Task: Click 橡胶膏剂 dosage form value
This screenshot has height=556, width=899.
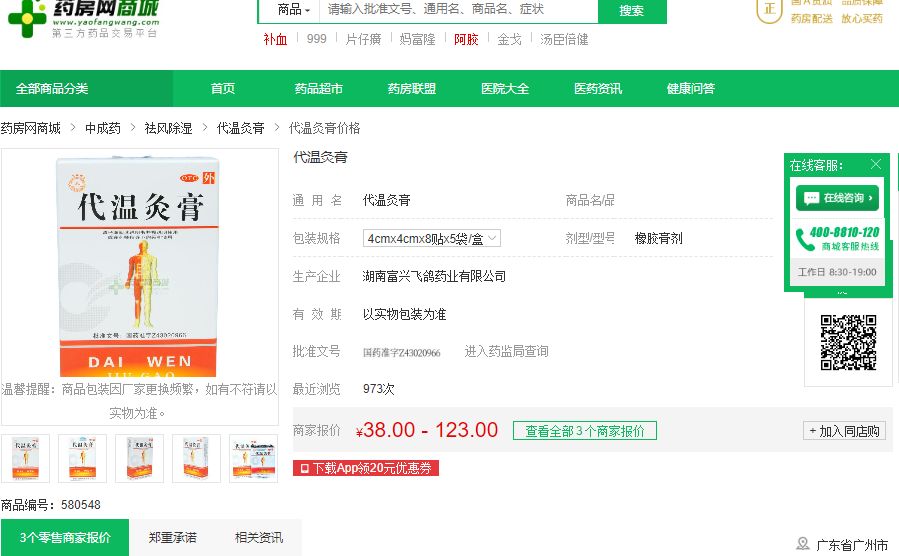Action: pos(658,238)
